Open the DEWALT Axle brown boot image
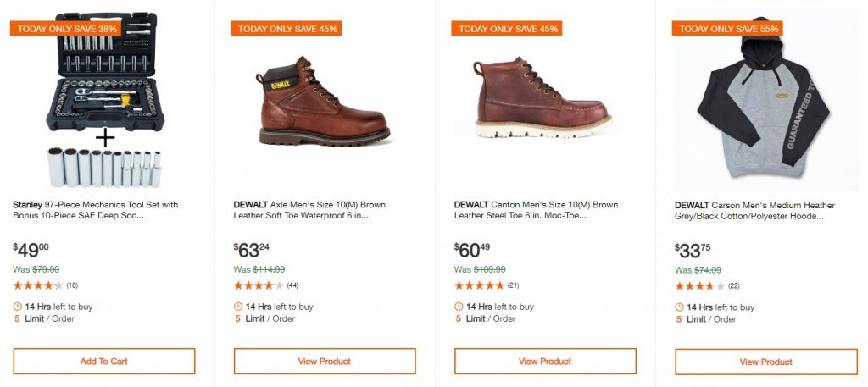The image size is (868, 387). point(324,102)
